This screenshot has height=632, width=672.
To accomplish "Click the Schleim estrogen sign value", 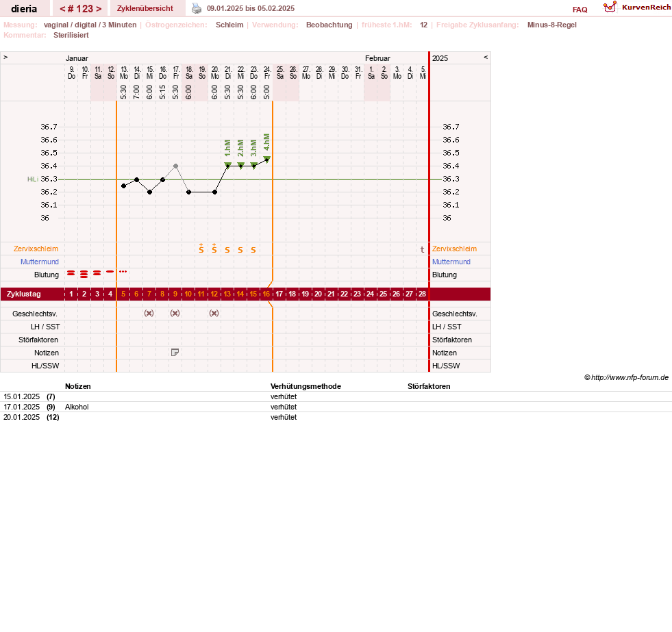I will 229,25.
